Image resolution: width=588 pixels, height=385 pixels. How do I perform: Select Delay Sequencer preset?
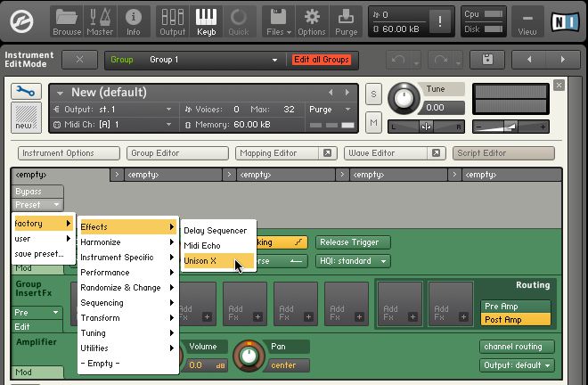(x=218, y=231)
